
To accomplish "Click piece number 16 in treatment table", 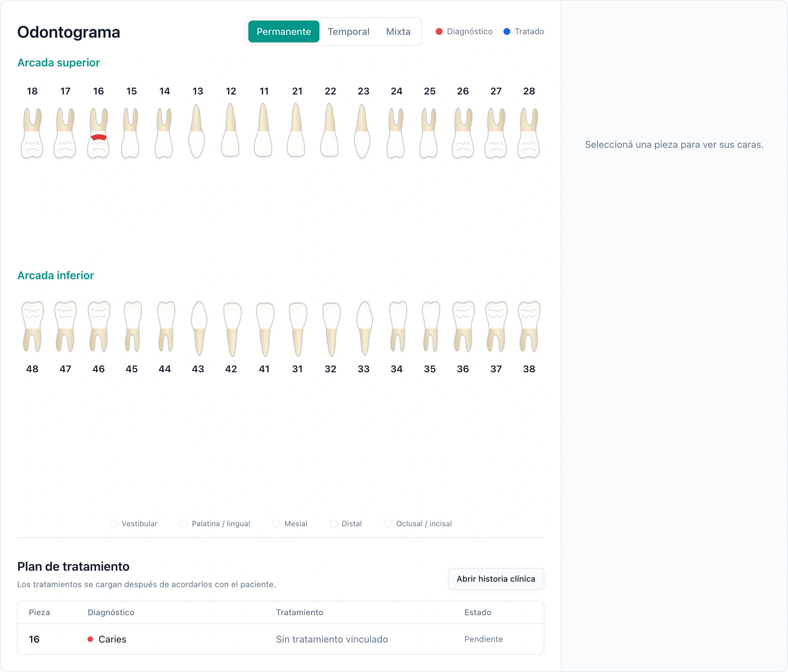I will pos(34,639).
